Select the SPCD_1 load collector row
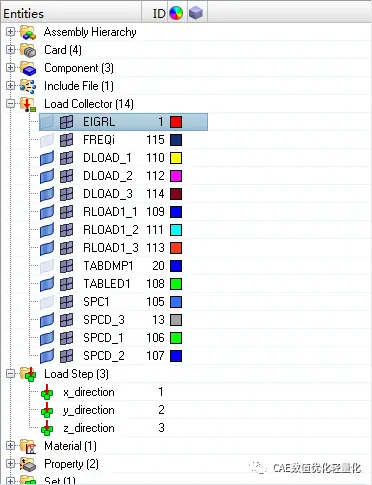The image size is (372, 485). [123, 338]
